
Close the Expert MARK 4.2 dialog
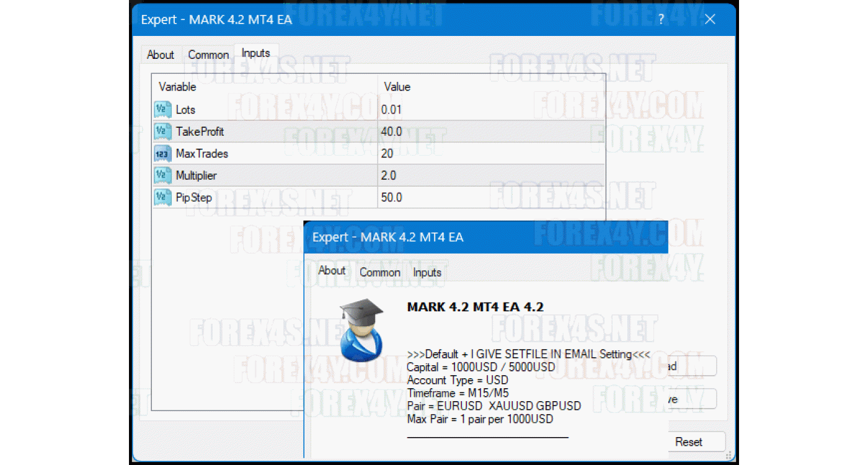coord(710,19)
